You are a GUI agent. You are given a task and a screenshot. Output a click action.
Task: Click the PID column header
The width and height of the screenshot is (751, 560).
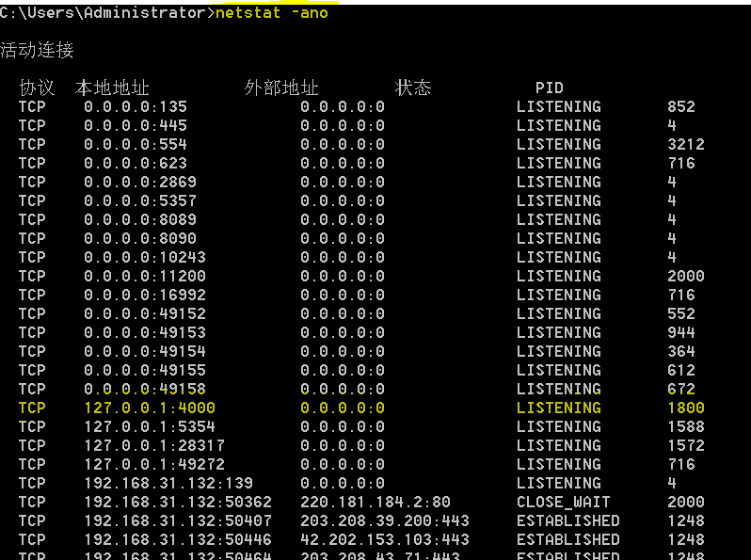[x=550, y=88]
